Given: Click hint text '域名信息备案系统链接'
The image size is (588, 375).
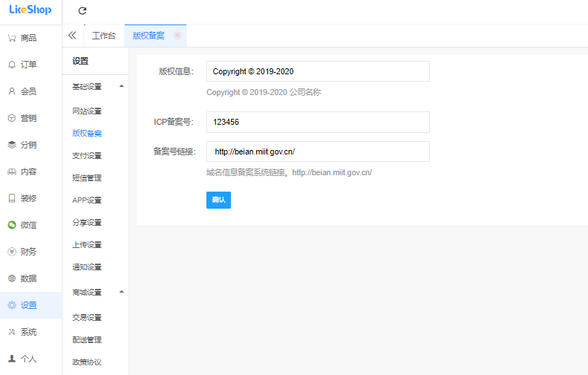Looking at the screenshot, I should point(246,172).
